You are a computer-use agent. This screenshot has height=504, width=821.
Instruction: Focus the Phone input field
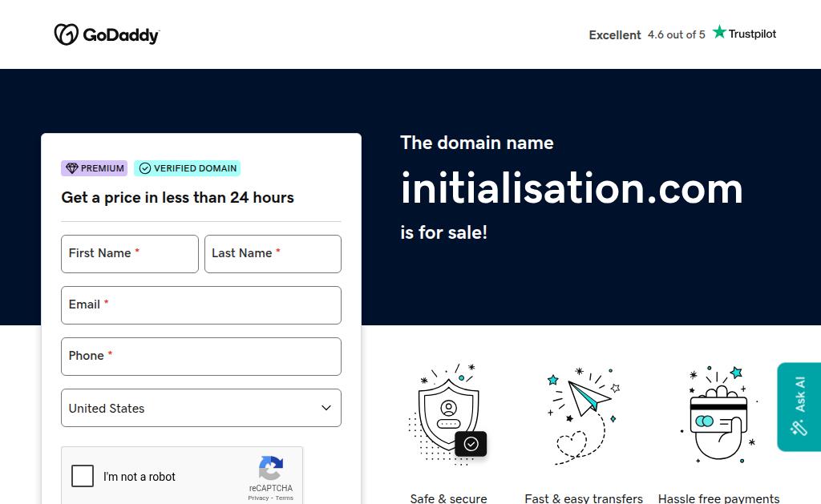201,357
